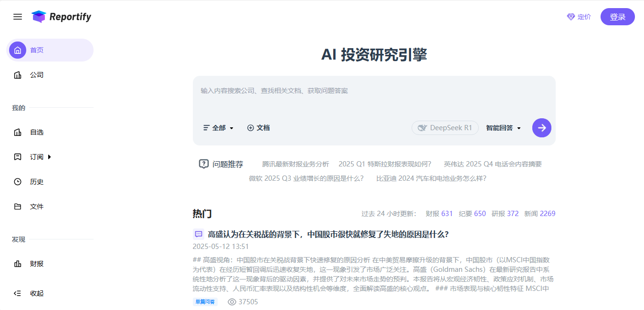644x310 pixels.
Task: Click the DeepSeek whale icon
Action: tap(422, 128)
